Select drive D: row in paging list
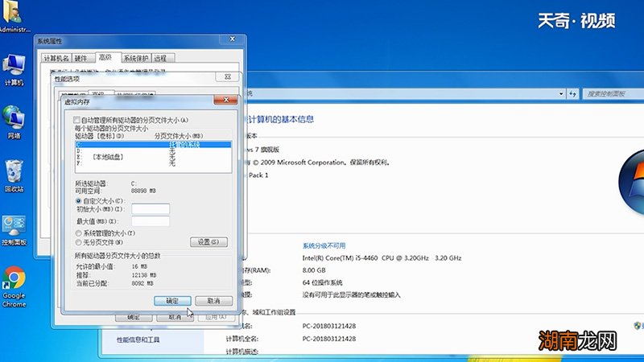 click(x=153, y=150)
